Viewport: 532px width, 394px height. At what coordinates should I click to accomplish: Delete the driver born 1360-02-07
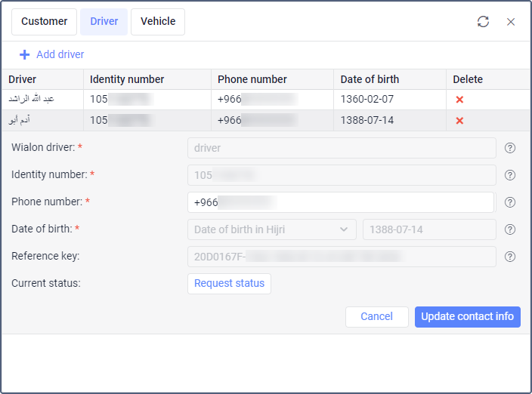[x=459, y=100]
